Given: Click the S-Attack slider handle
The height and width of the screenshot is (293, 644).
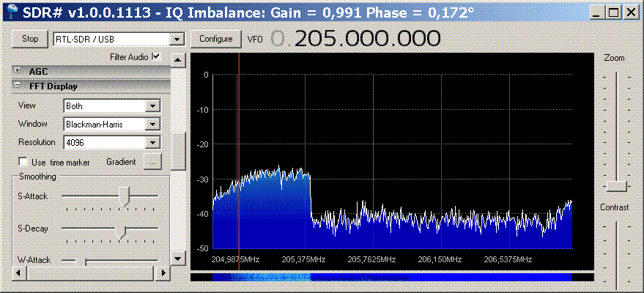Looking at the screenshot, I should pos(124,196).
